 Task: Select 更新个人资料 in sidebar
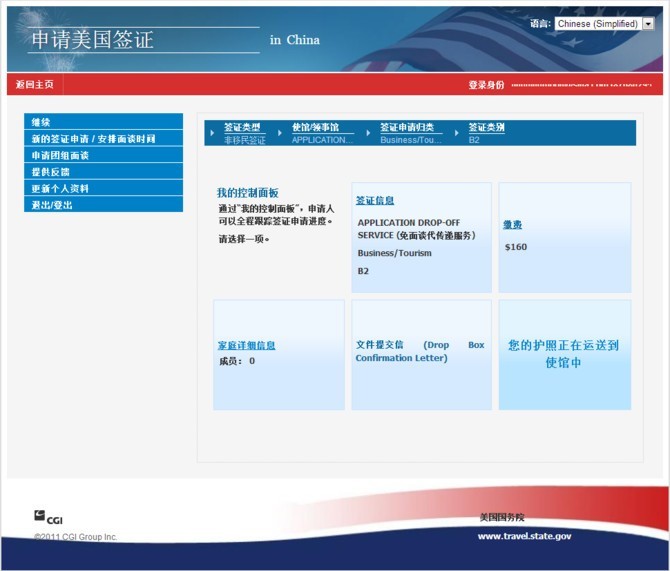click(x=103, y=188)
